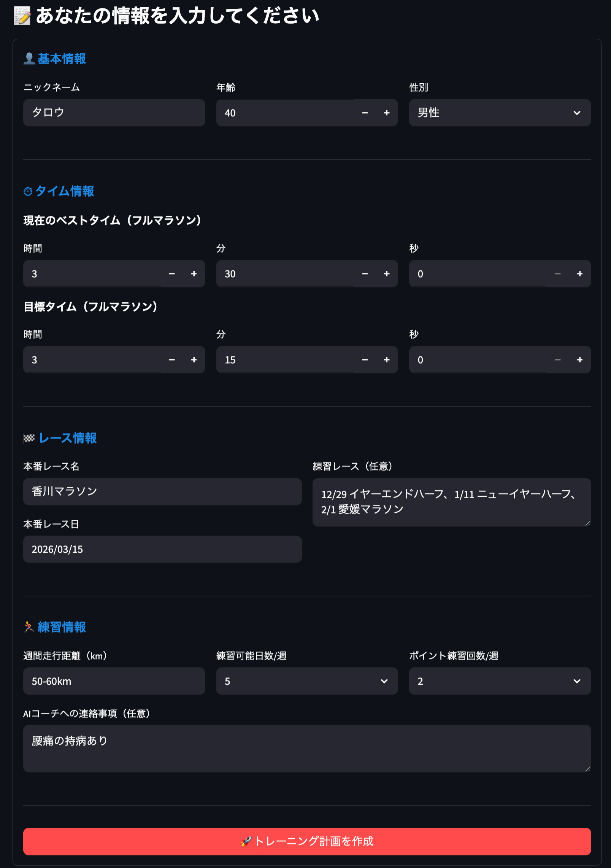Increment ベストタイム hours with the plus button

(x=194, y=273)
